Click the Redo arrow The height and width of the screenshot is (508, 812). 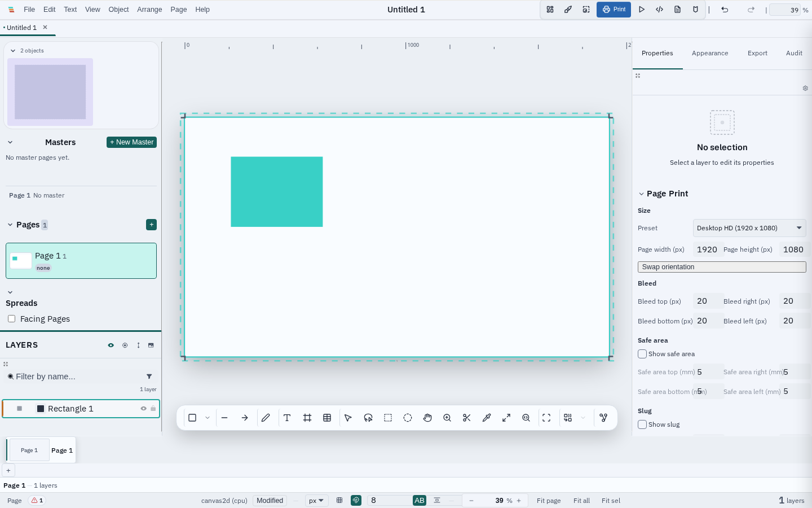click(751, 10)
